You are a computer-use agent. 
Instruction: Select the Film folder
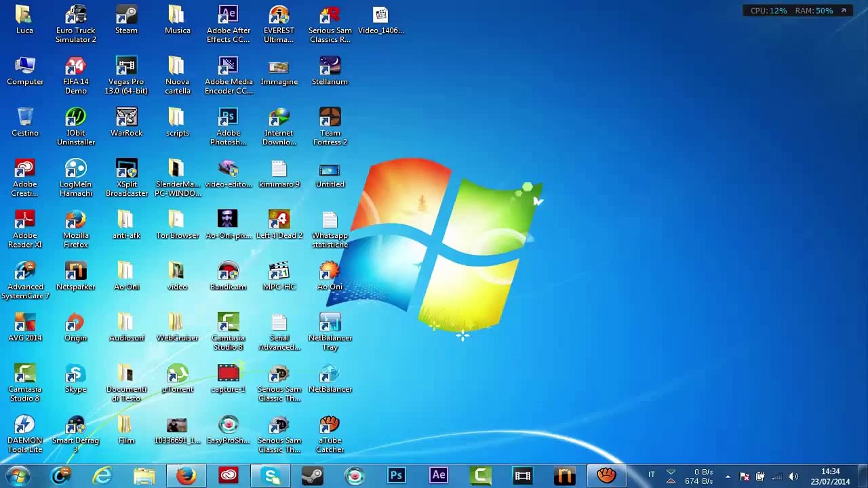pos(126,430)
